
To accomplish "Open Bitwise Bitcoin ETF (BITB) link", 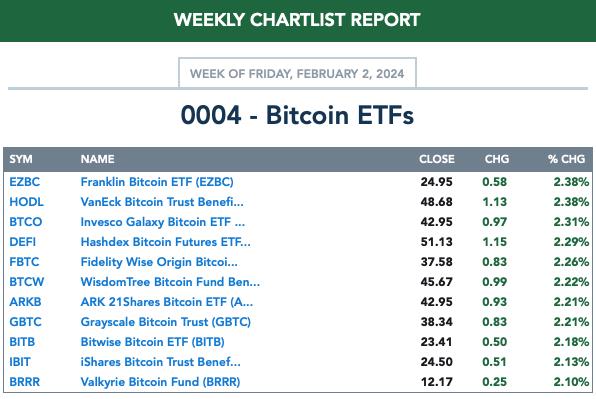I will coord(152,342).
